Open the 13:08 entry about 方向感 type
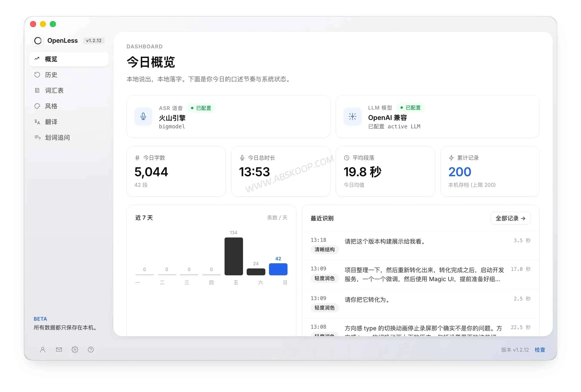 [x=423, y=331]
